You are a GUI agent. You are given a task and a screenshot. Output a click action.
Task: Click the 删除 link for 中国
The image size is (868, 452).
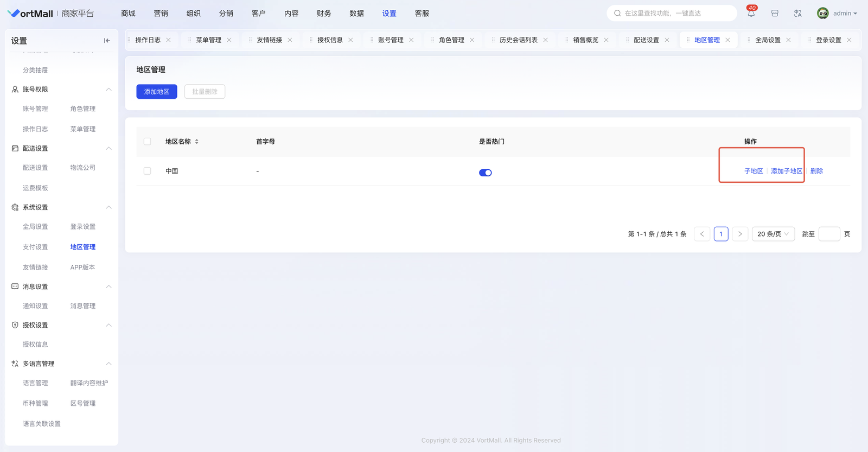click(x=816, y=171)
